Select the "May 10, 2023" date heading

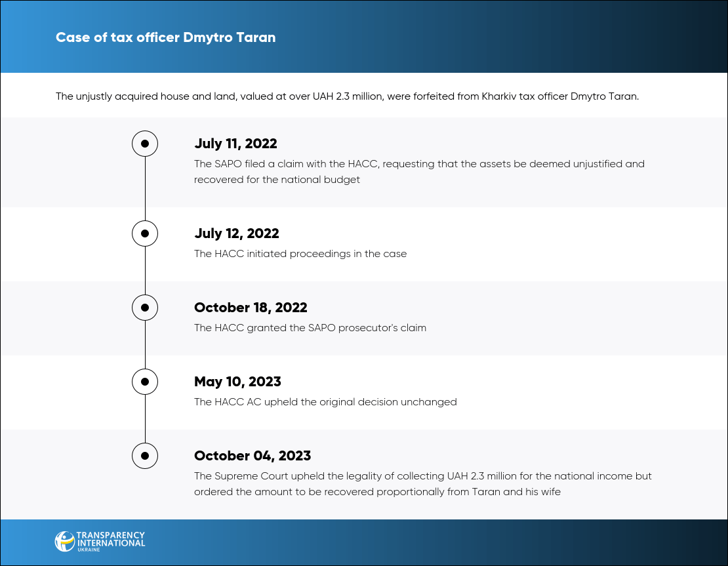(237, 382)
